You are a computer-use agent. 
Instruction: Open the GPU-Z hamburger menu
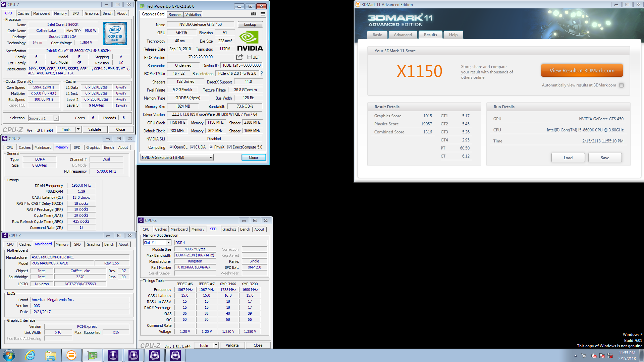tap(263, 14)
